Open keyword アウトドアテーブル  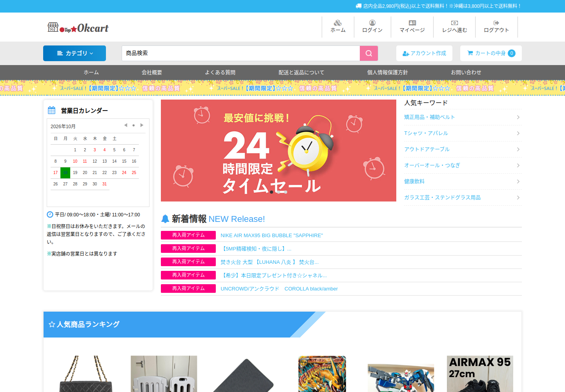[427, 149]
